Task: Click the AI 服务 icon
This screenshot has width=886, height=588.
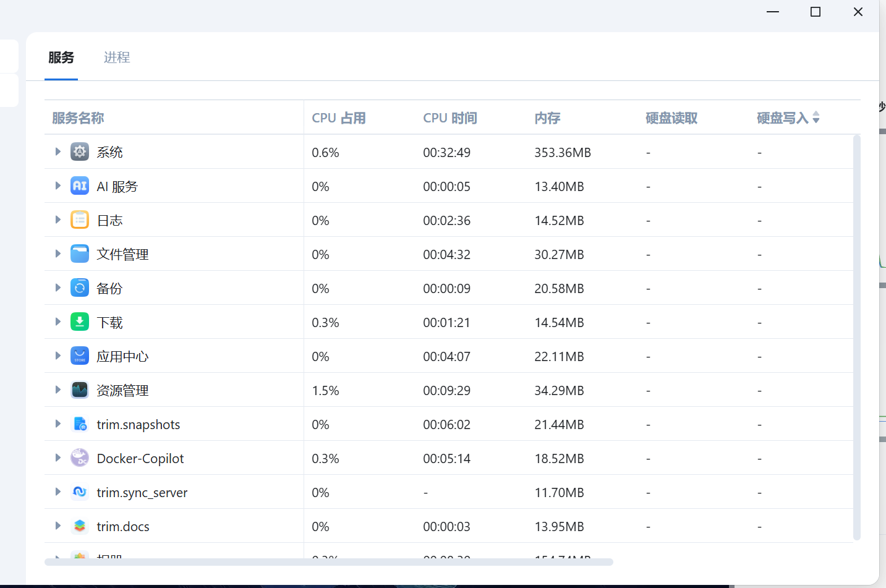Action: coord(80,185)
